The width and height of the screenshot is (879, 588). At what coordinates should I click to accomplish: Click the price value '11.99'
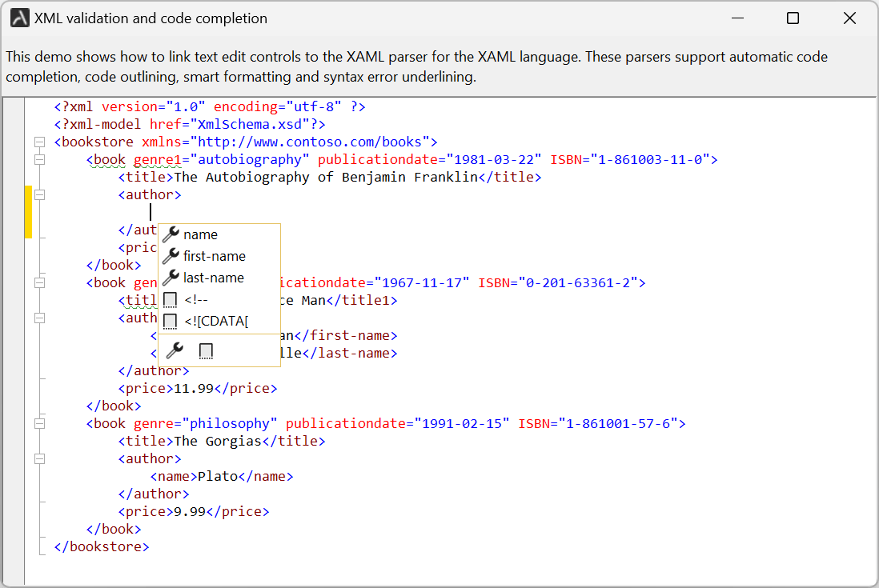point(194,389)
